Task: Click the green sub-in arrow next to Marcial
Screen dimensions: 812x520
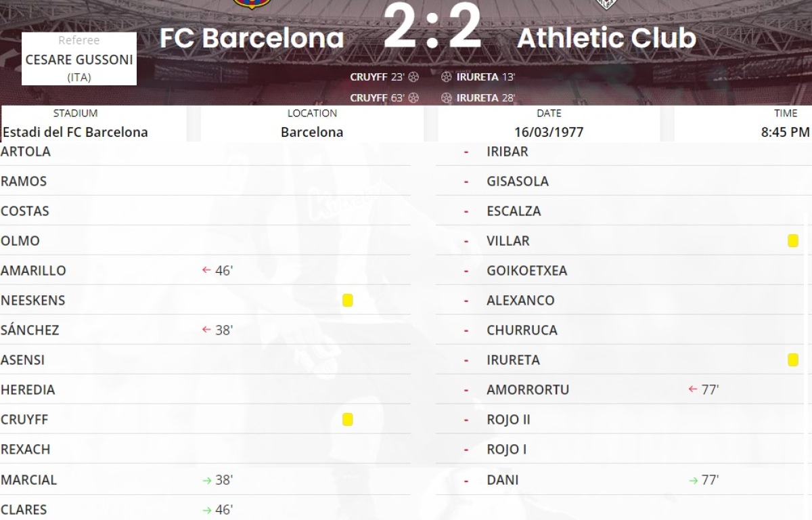Action: coord(207,480)
